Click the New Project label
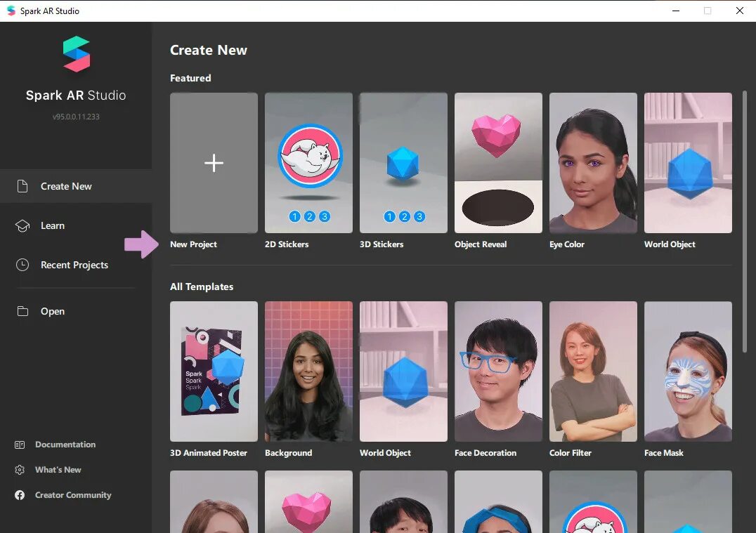This screenshot has height=533, width=756. (193, 244)
